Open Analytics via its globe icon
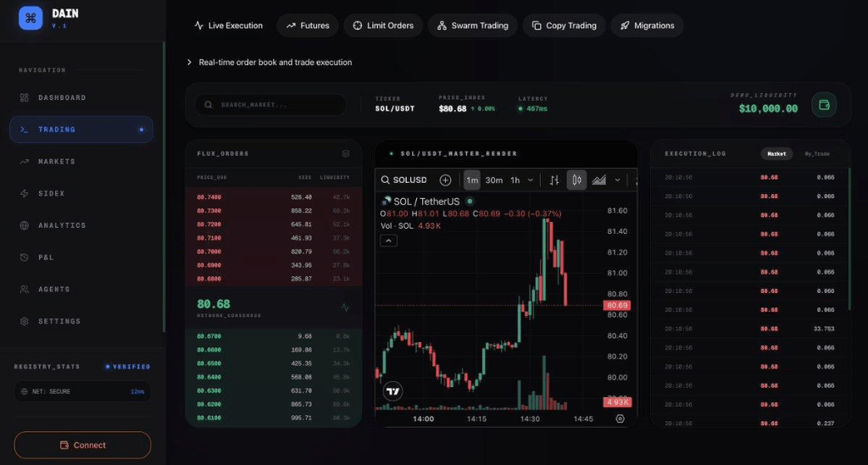868x465 pixels. coord(25,225)
